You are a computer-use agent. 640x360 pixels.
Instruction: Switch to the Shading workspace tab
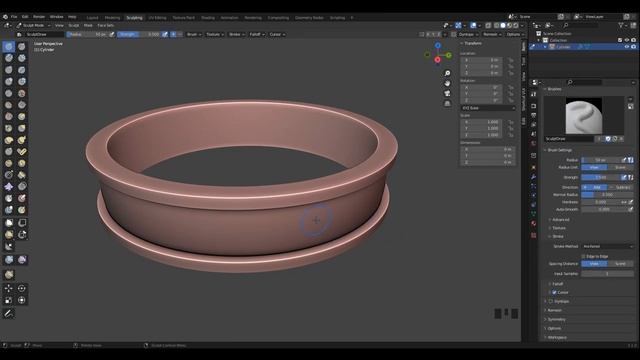208,18
